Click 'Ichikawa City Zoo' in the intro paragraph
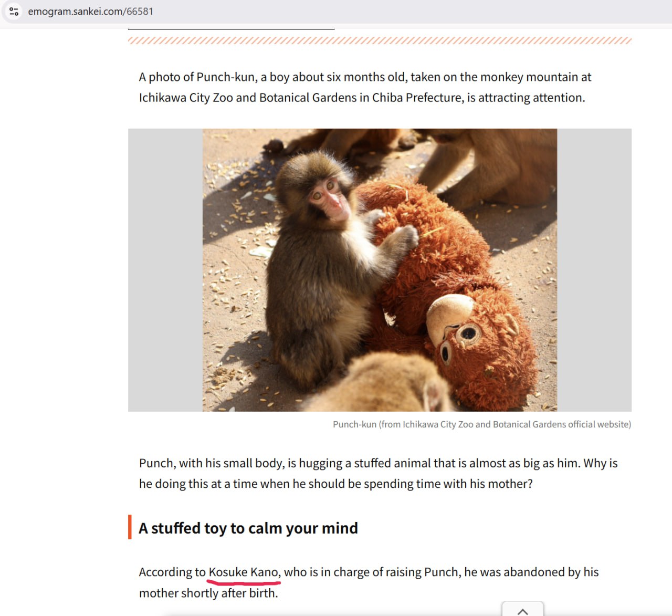The height and width of the screenshot is (616, 672). coord(186,98)
